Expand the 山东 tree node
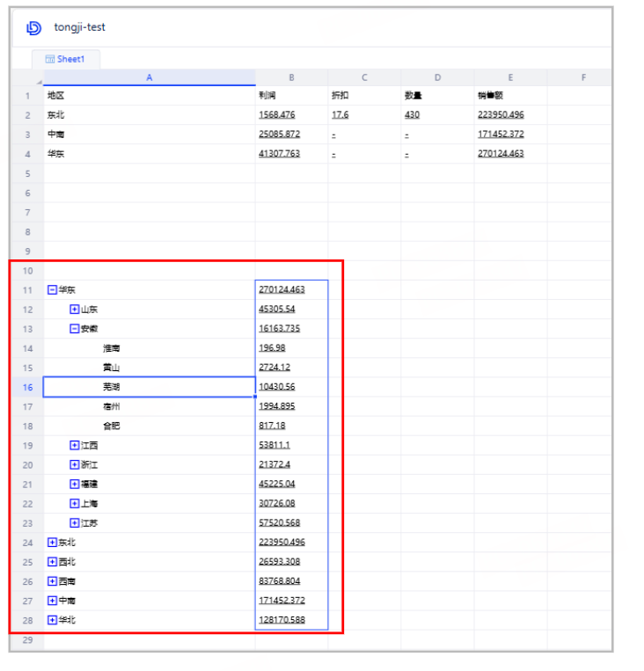The height and width of the screenshot is (671, 644). pos(75,309)
